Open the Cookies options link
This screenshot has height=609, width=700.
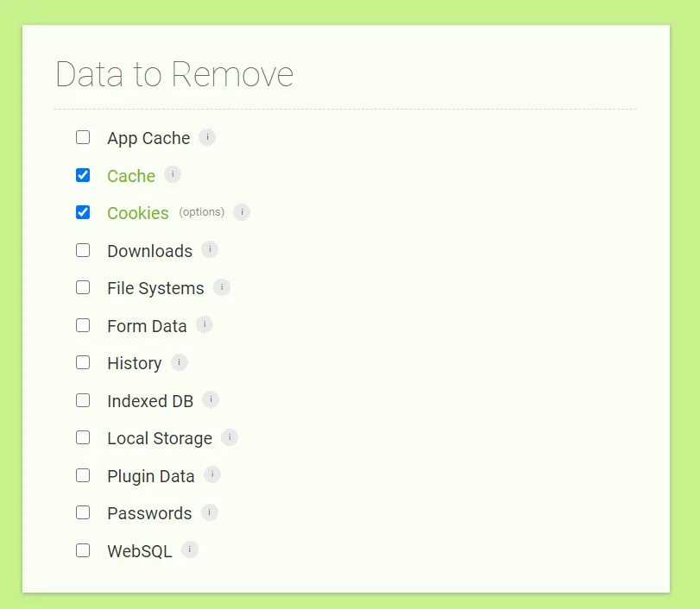201,212
